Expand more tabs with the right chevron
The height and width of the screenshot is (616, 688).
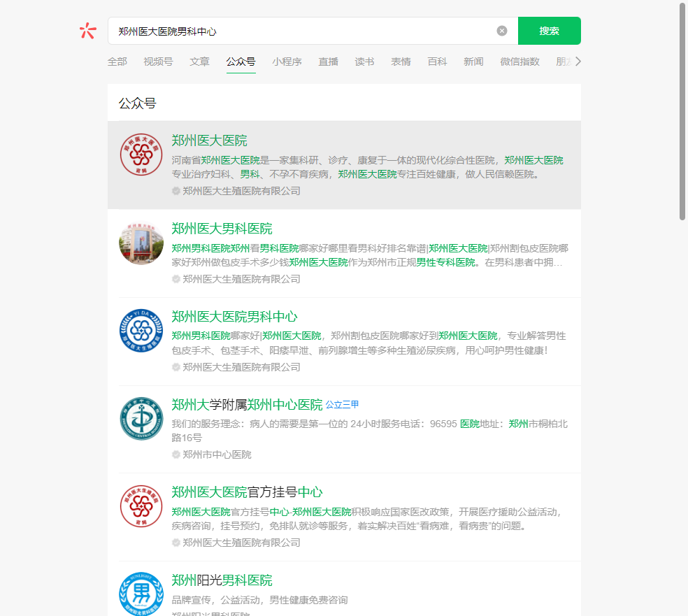[578, 62]
